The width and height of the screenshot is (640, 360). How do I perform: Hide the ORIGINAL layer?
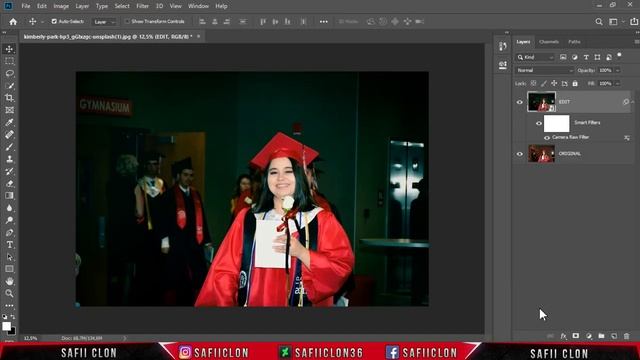[520, 154]
